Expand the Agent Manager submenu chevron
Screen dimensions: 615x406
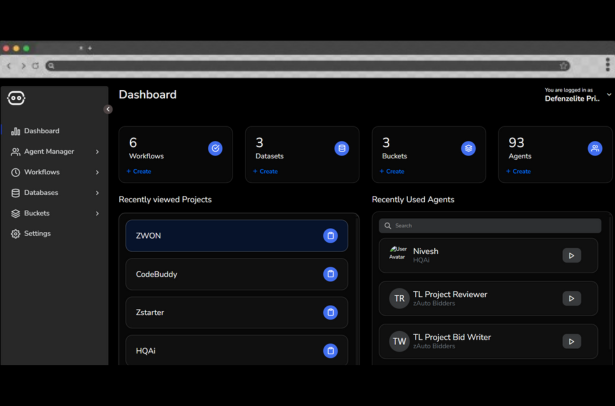coord(97,152)
